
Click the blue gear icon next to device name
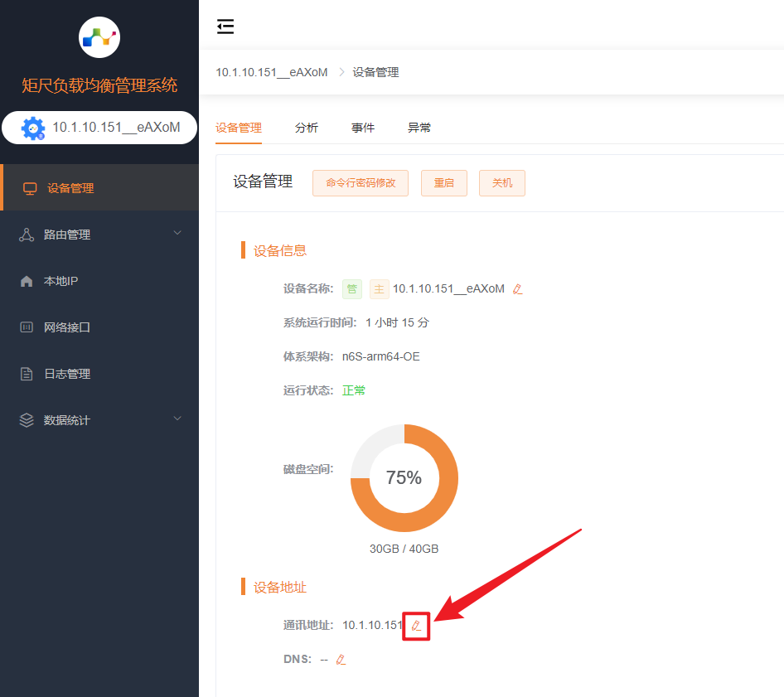[31, 128]
